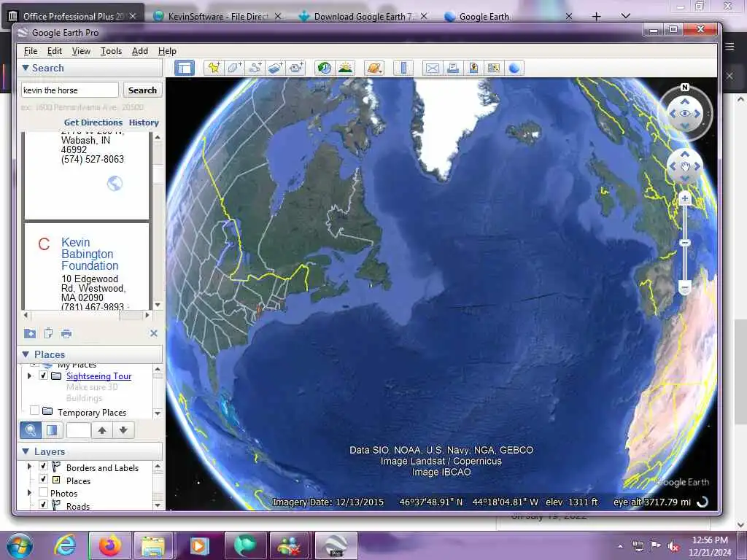Open Internet Explorer from taskbar
Screen dimensions: 747x560
coord(65,545)
